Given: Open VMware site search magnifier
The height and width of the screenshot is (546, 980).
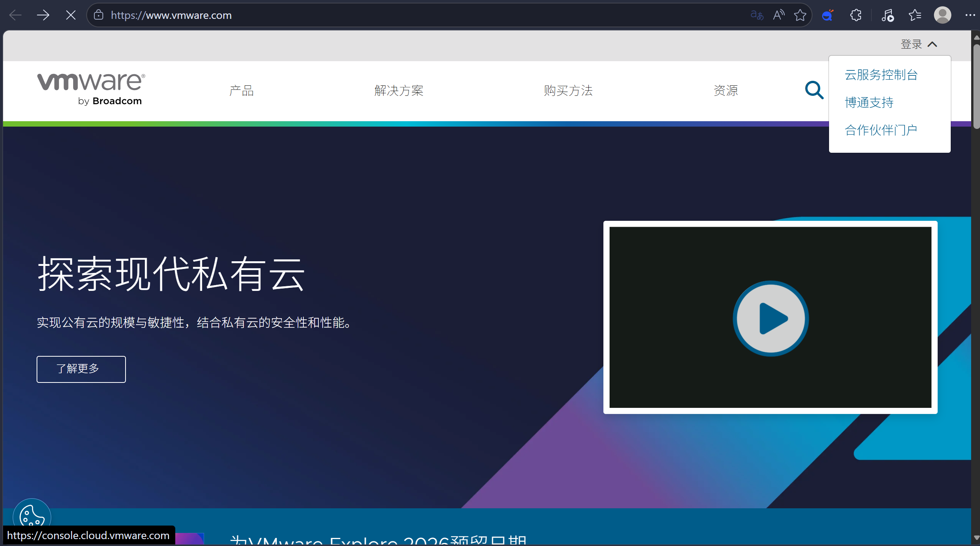Looking at the screenshot, I should coord(814,90).
